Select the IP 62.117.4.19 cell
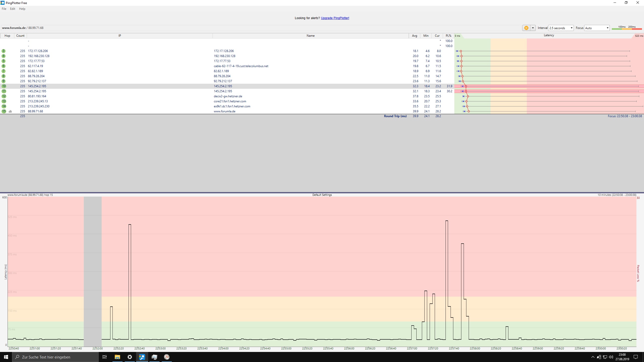This screenshot has width=644, height=362. [35, 66]
